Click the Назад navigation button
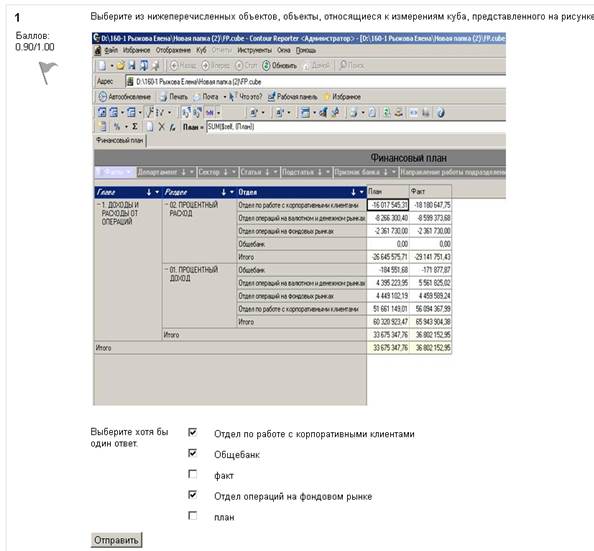Screen dimensions: 594x551 183,66
